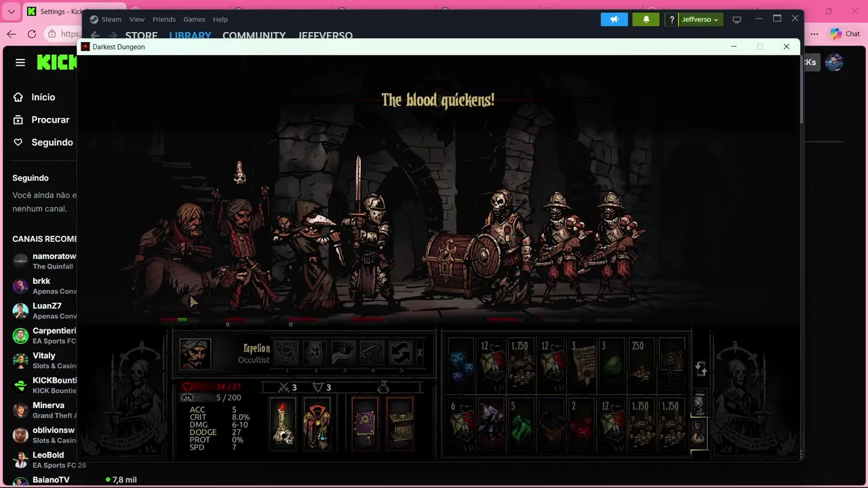Switch to the inventory bag side tab

point(699,432)
